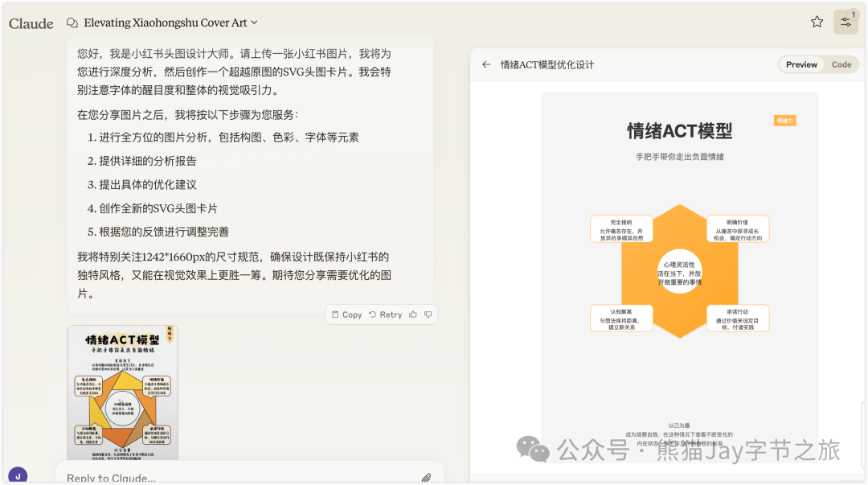Click the 情绪ACT模型优化设计 artifact title
Viewport: 868px width, 485px height.
point(547,64)
